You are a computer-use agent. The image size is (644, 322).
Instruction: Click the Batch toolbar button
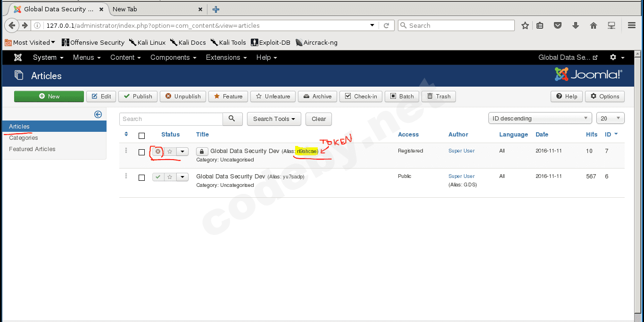[402, 96]
